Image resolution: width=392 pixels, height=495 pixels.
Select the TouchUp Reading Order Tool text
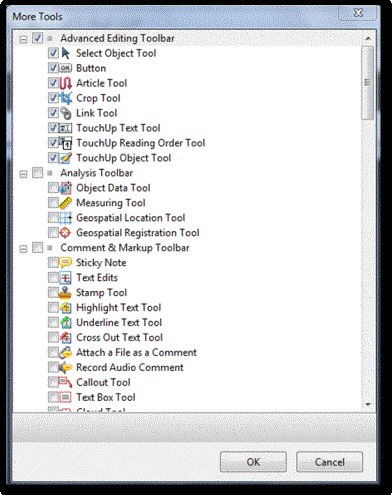click(141, 143)
